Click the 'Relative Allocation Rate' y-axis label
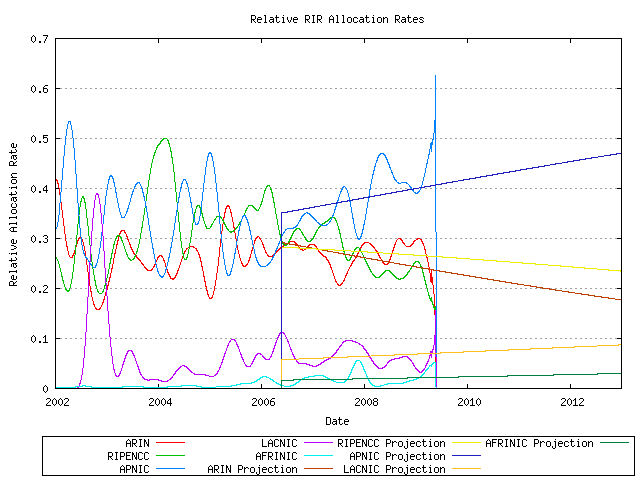 [13, 213]
